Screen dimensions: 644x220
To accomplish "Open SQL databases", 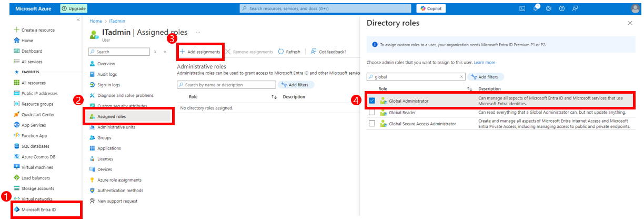I will [x=35, y=146].
